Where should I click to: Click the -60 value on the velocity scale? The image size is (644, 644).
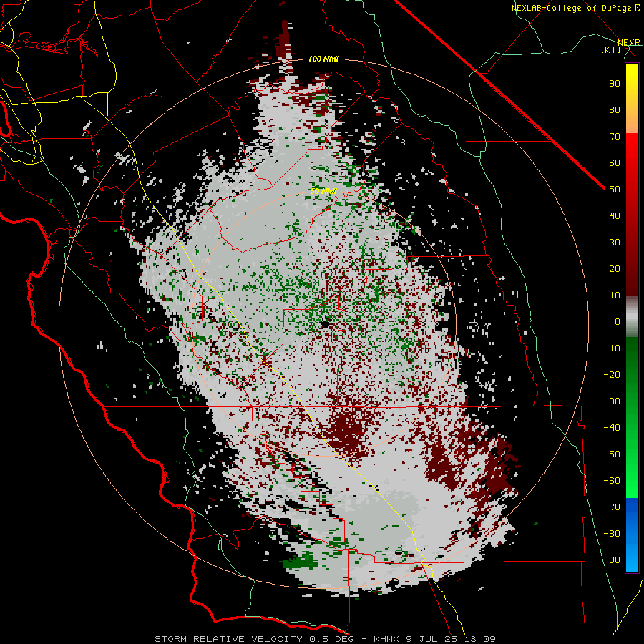612,481
